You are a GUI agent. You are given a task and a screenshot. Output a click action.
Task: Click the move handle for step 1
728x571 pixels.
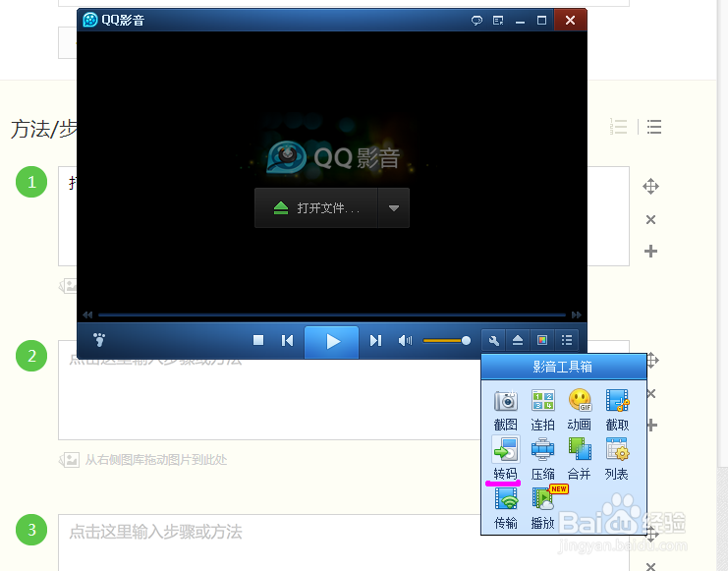(x=650, y=187)
